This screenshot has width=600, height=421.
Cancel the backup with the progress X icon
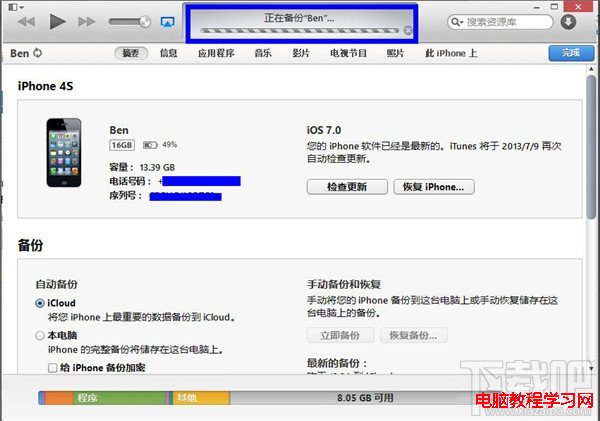[408, 30]
